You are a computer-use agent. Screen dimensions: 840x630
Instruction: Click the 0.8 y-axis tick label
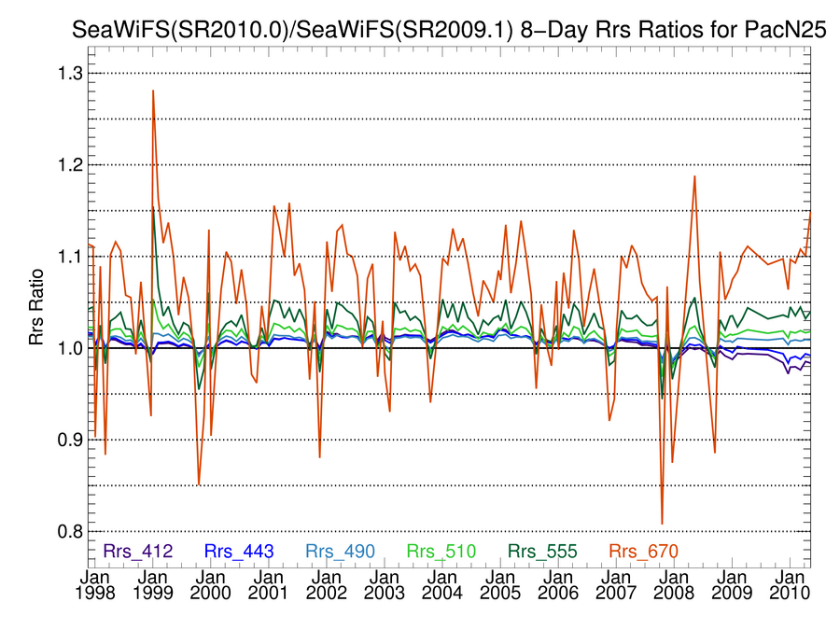[70, 532]
